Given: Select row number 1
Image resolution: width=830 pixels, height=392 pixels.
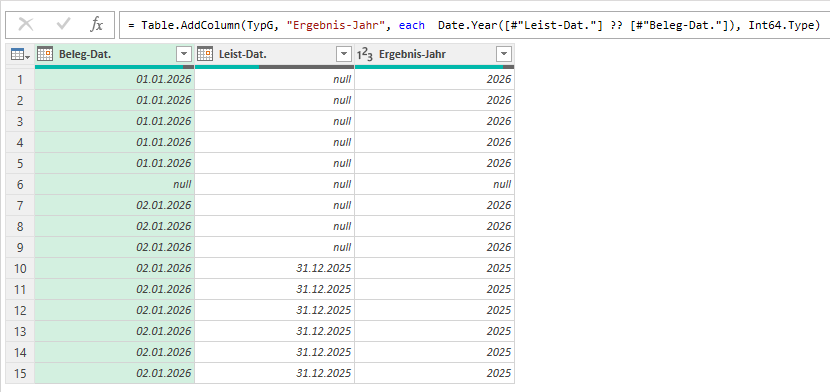Looking at the screenshot, I should coord(20,79).
